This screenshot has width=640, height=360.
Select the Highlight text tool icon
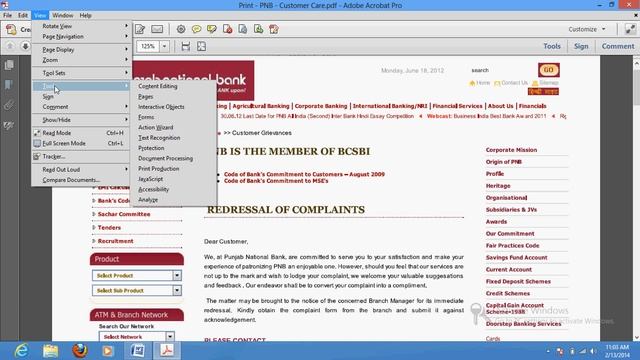[x=212, y=29]
